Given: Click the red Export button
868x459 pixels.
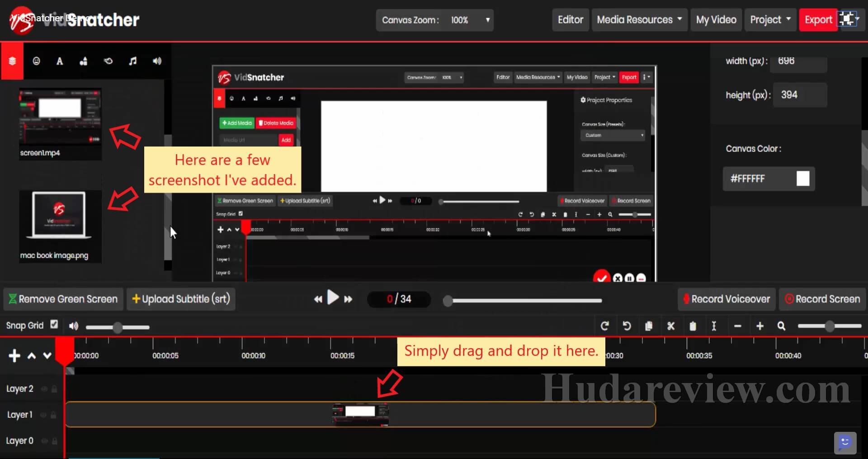Looking at the screenshot, I should [818, 20].
